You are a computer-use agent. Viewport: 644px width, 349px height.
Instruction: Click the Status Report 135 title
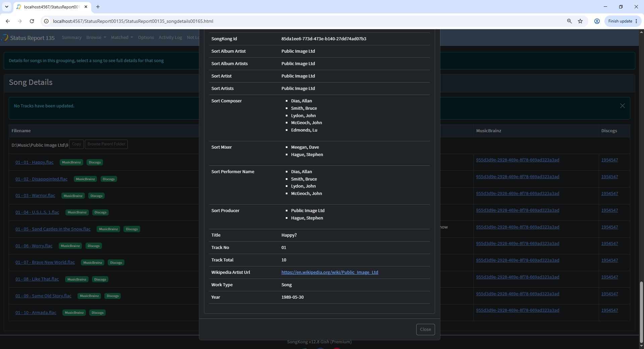32,38
